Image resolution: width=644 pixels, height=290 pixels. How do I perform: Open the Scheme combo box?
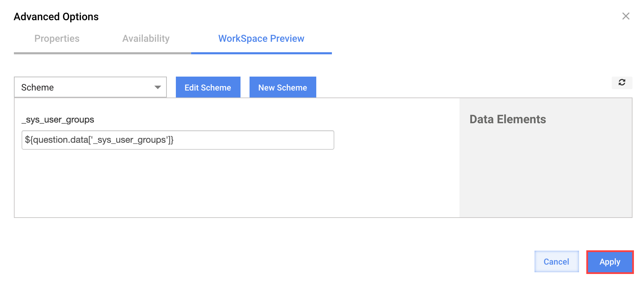(x=90, y=87)
